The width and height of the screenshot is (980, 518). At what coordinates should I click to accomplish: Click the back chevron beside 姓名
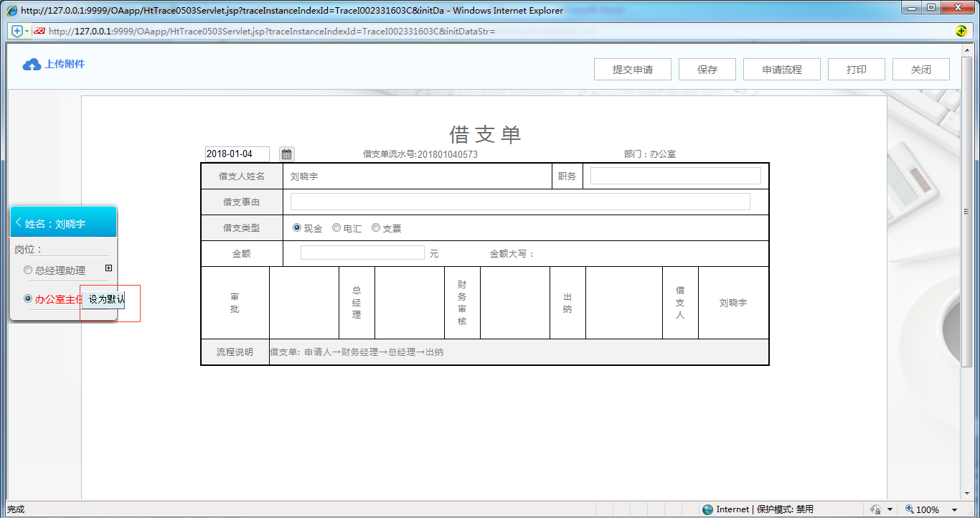(18, 223)
